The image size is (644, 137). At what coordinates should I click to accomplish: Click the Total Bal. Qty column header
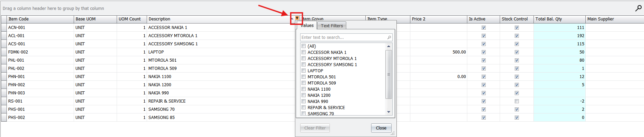(x=559, y=19)
